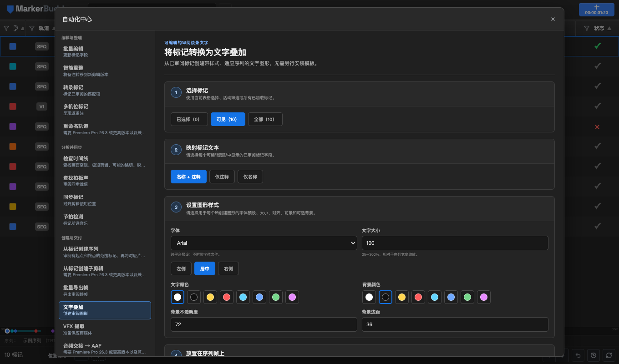619x364 pixels.
Task: Click the V1 track badge in the table
Action: (42, 106)
